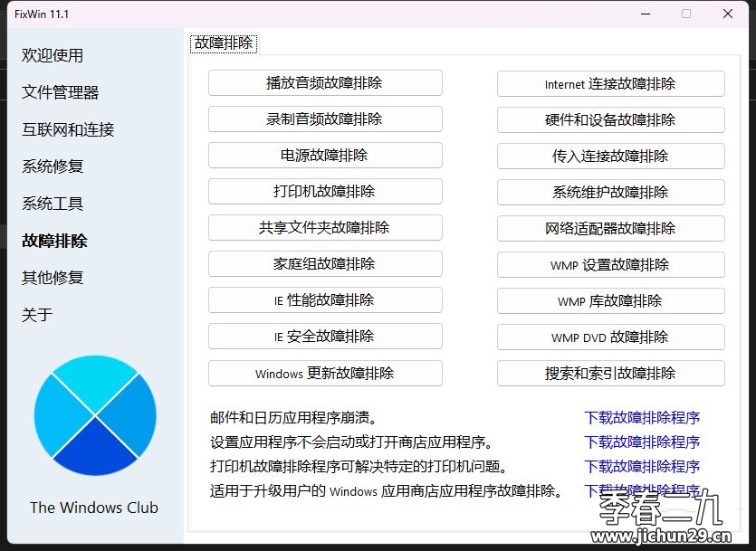Viewport: 756px width, 551px height.
Task: Run Windows 更新故障排除
Action: [325, 374]
